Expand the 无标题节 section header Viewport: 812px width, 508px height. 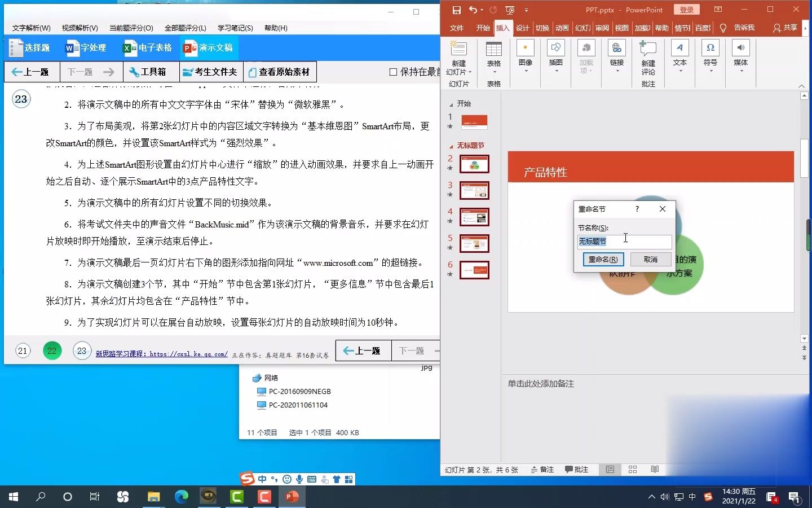tap(451, 146)
